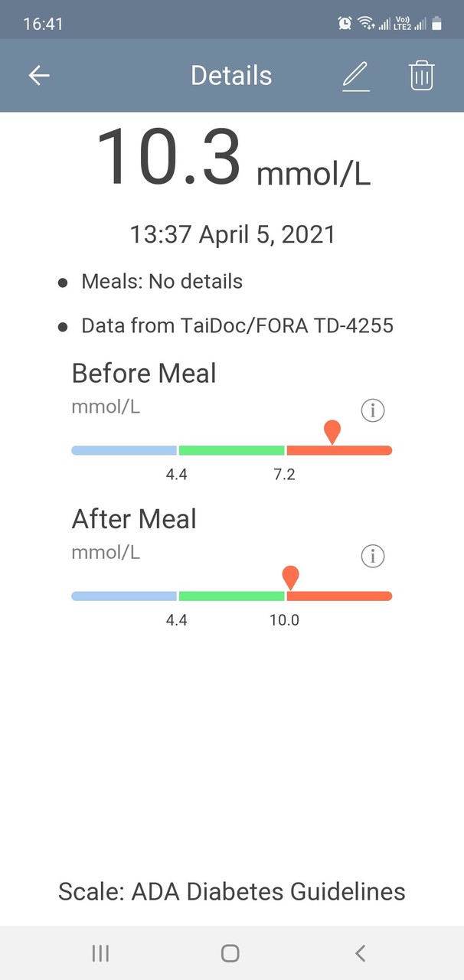Tap the Before Meal range marker pin

coord(332,432)
